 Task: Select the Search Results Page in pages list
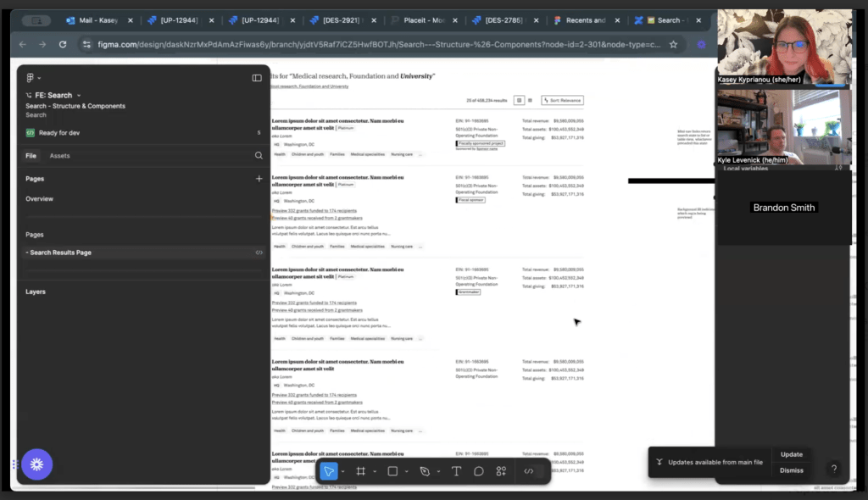tap(60, 253)
